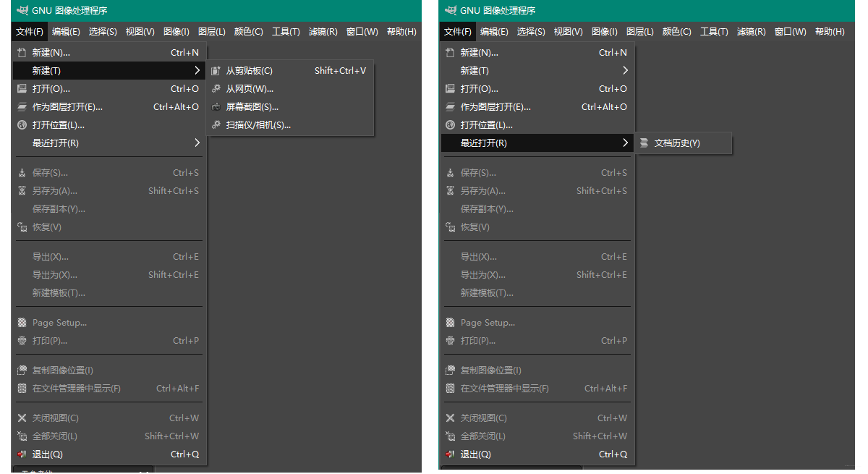Select 打开(O)... in right window File menu
This screenshot has width=868, height=474.
coord(537,88)
